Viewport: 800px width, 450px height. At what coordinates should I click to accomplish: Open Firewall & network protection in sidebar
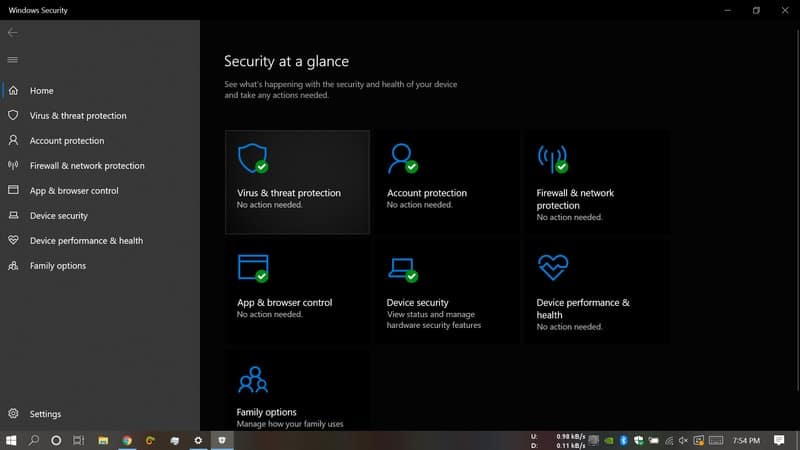tap(100, 165)
